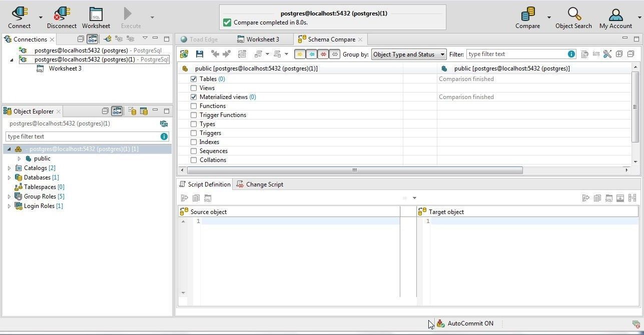Check the Triggers checkbox
Image resolution: width=644 pixels, height=335 pixels.
coord(194,133)
